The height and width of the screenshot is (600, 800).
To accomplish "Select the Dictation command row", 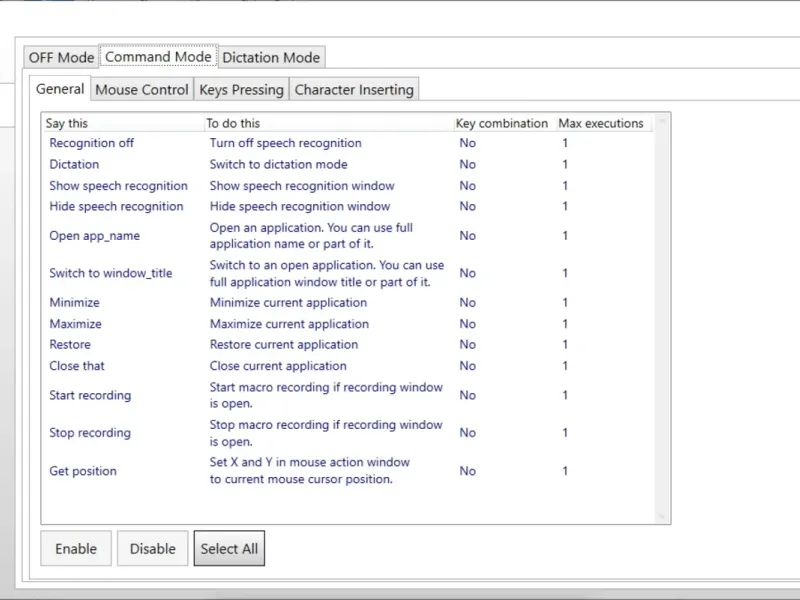I will point(74,164).
